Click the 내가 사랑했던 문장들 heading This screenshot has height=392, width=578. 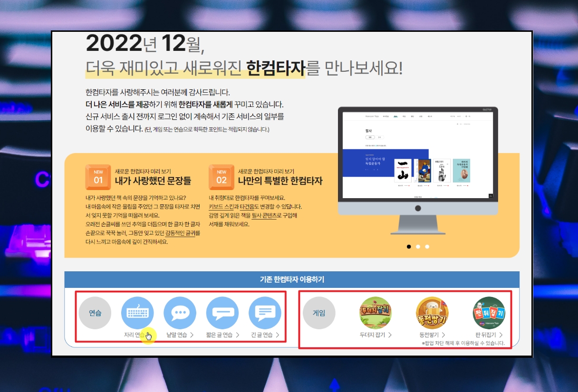point(153,181)
